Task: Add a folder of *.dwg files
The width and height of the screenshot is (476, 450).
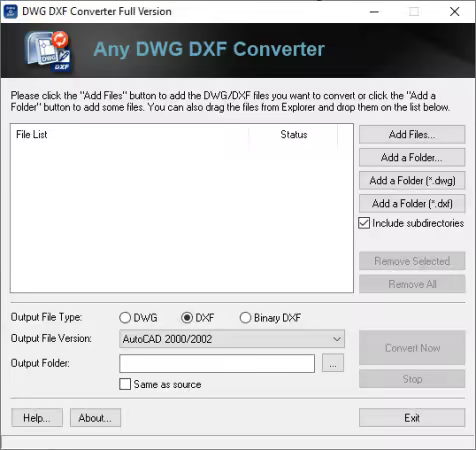Action: click(x=412, y=180)
